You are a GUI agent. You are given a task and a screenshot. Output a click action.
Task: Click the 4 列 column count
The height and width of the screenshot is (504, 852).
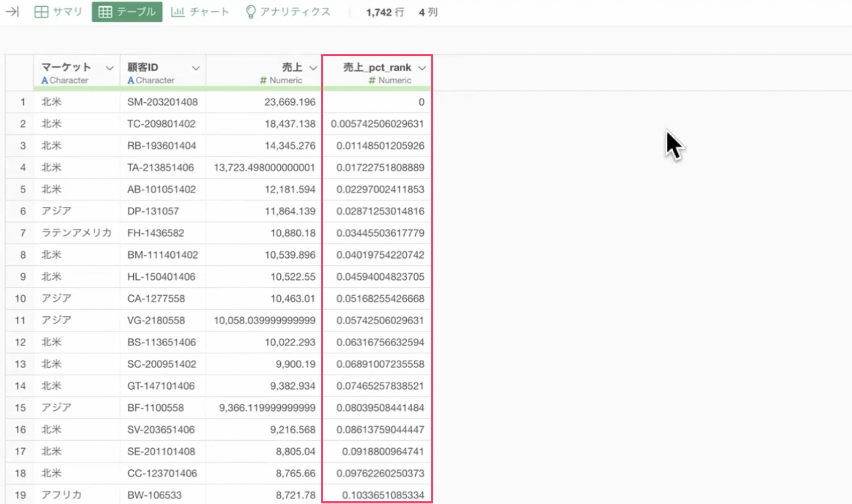click(x=428, y=12)
